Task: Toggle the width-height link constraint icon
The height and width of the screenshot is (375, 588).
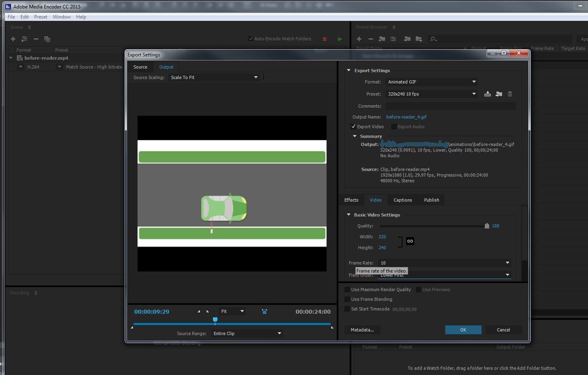Action: tap(410, 241)
